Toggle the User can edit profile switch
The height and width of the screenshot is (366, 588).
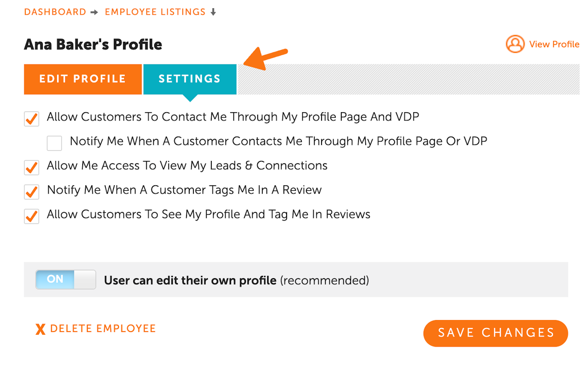(x=66, y=280)
